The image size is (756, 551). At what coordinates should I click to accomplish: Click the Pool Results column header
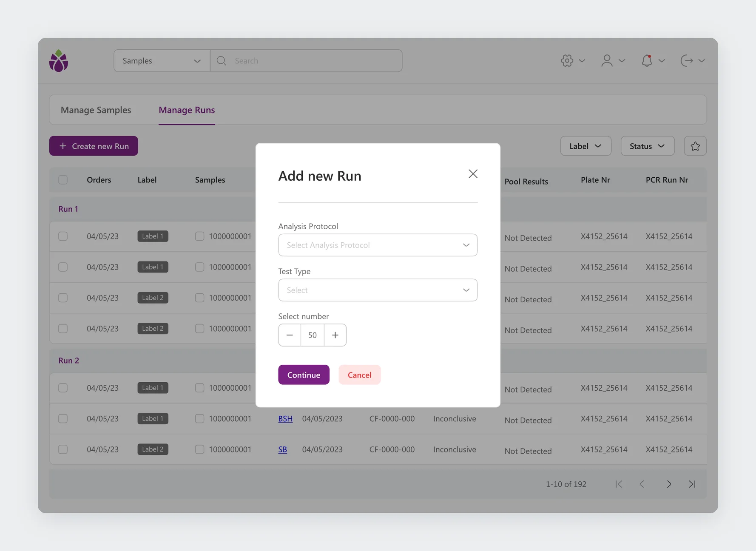tap(526, 182)
